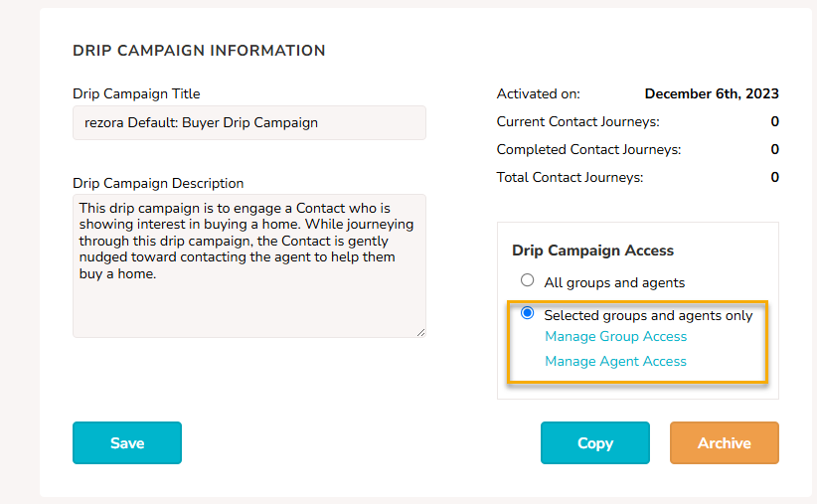Click the 'Selected groups and agents only' label text
Screen dimensions: 817x504
648,316
